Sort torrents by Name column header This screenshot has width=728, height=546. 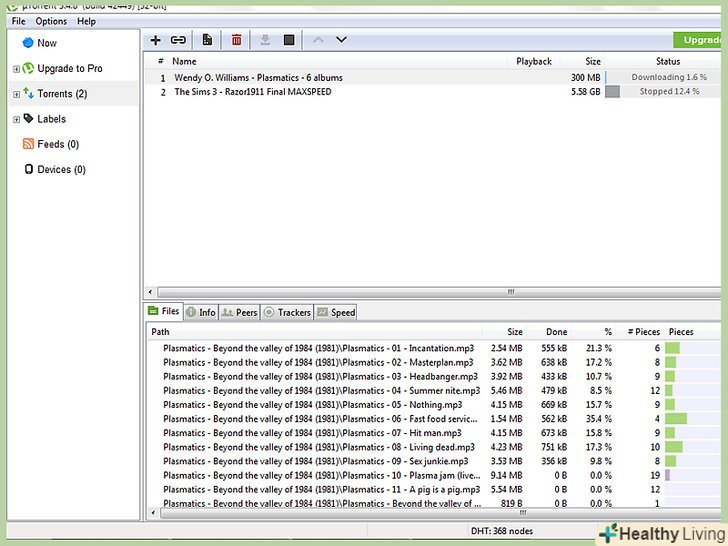click(x=184, y=61)
